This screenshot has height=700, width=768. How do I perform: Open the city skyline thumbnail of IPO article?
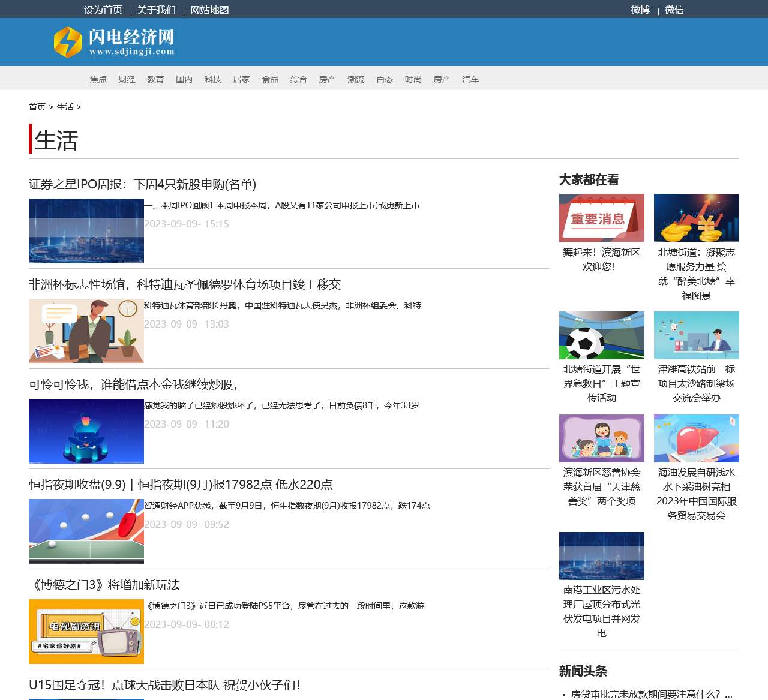(x=86, y=231)
